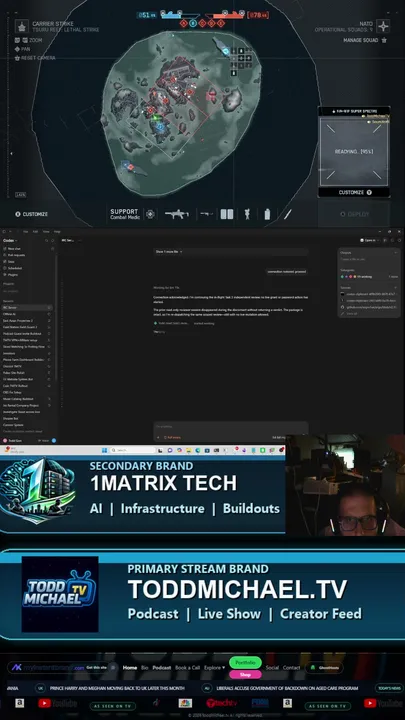Open Podcast Guest Invite Buildout task
The image size is (405, 720).
pos(27,333)
